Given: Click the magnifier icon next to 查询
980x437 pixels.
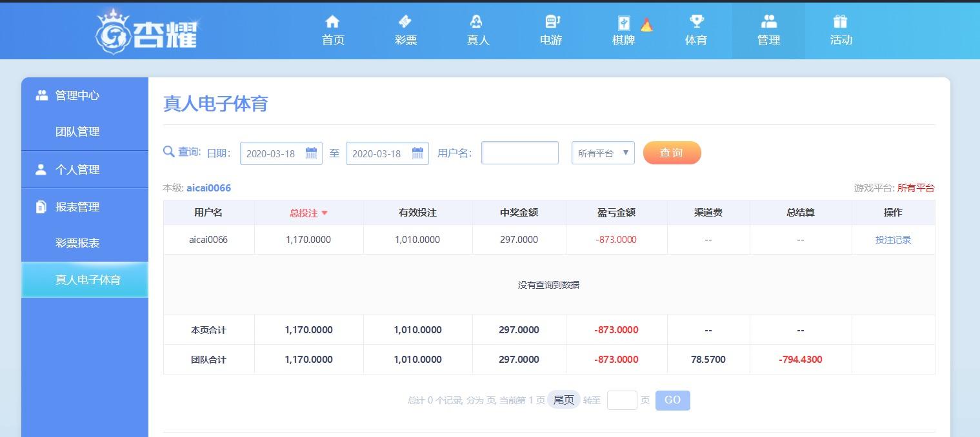Looking at the screenshot, I should [169, 151].
